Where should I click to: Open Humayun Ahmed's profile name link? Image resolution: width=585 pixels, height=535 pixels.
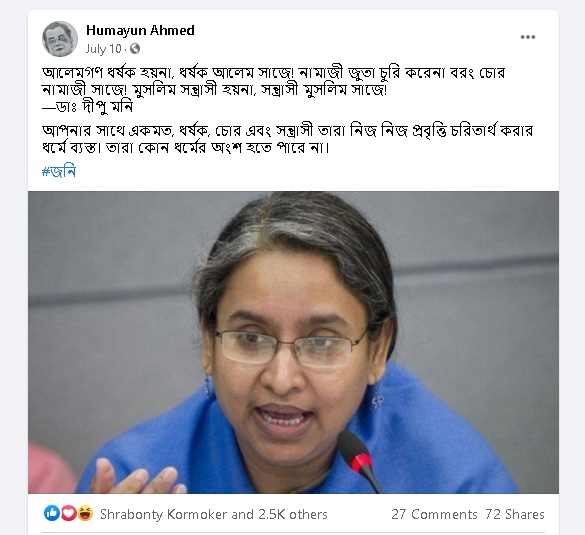140,30
